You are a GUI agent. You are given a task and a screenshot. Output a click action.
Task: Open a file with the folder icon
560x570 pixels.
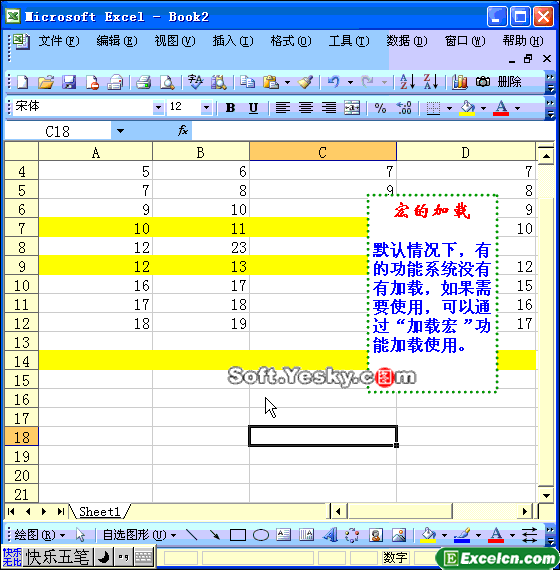tap(46, 82)
